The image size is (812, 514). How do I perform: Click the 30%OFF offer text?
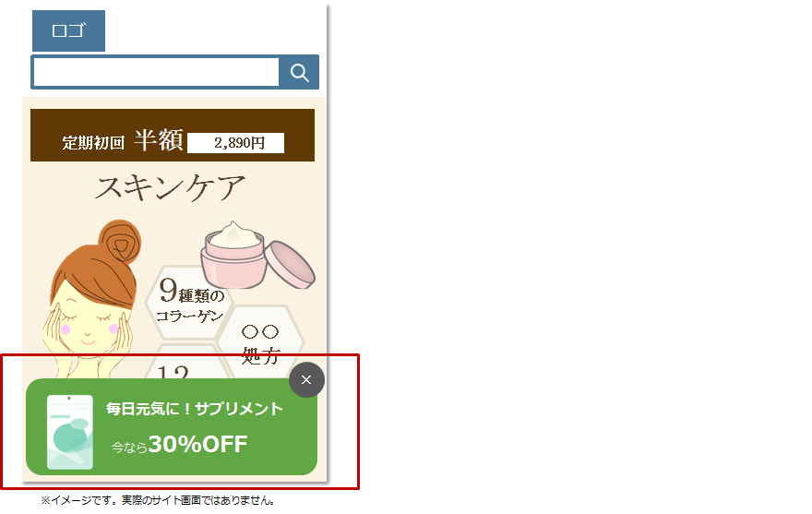click(x=197, y=444)
